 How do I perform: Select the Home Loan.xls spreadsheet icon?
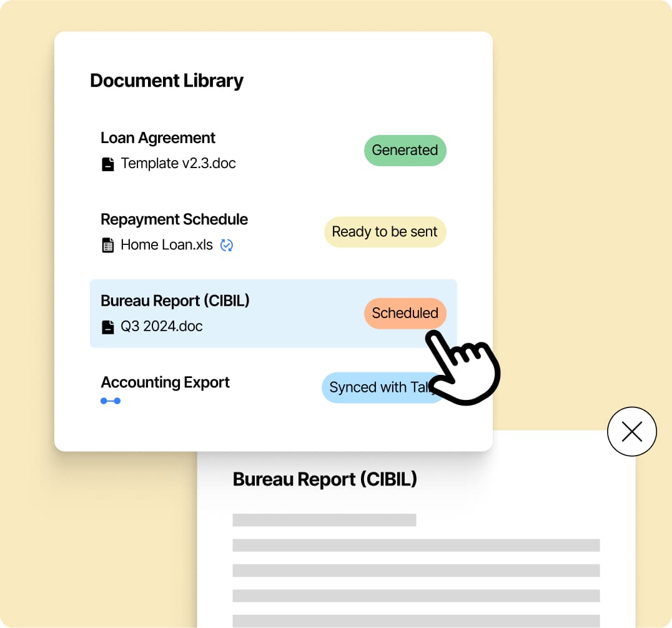107,244
